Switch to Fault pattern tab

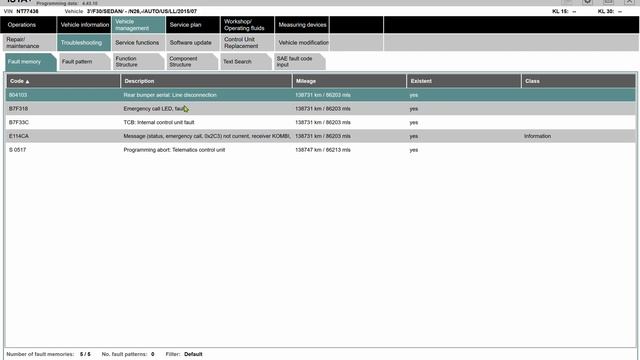click(84, 62)
